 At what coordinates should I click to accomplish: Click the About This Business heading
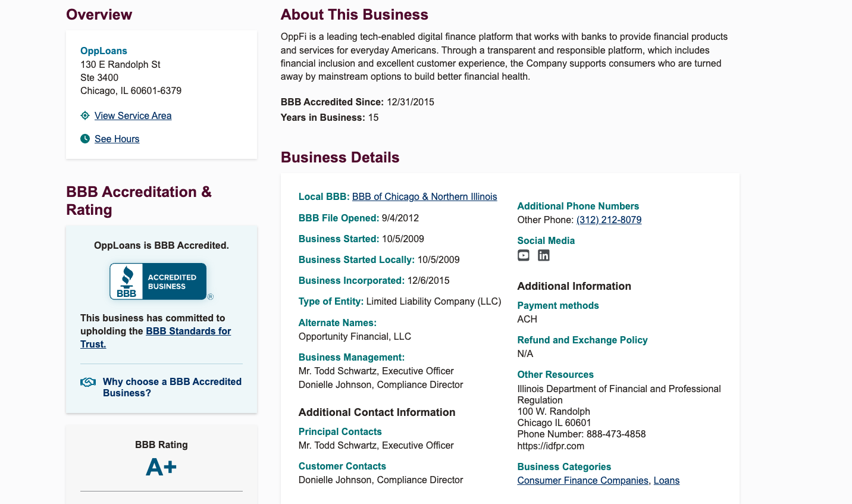pyautogui.click(x=354, y=14)
